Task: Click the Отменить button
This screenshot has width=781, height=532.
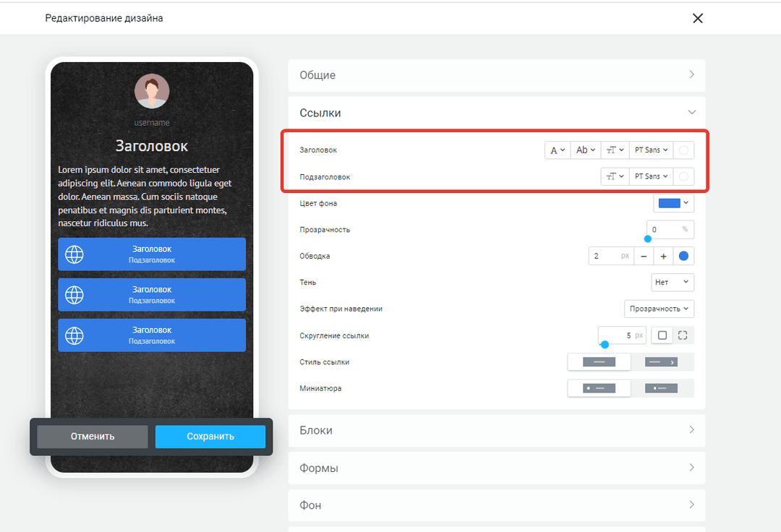Action: point(93,437)
